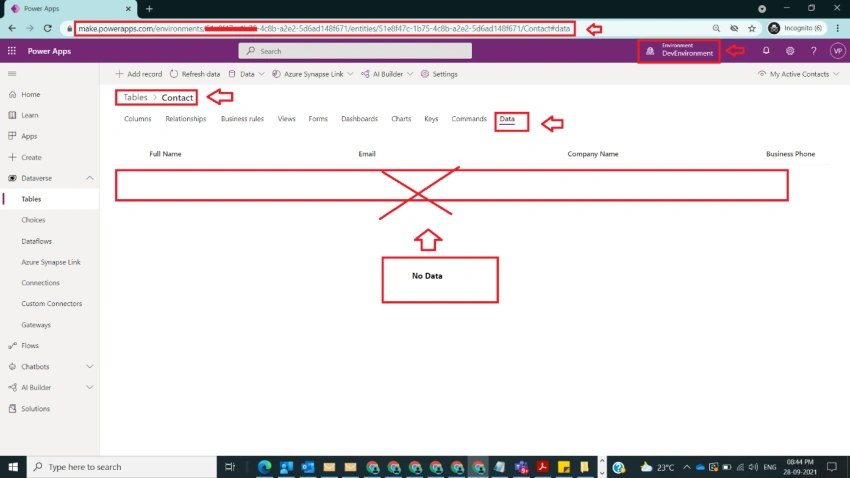Open the VP account avatar
The width and height of the screenshot is (850, 478).
838,51
